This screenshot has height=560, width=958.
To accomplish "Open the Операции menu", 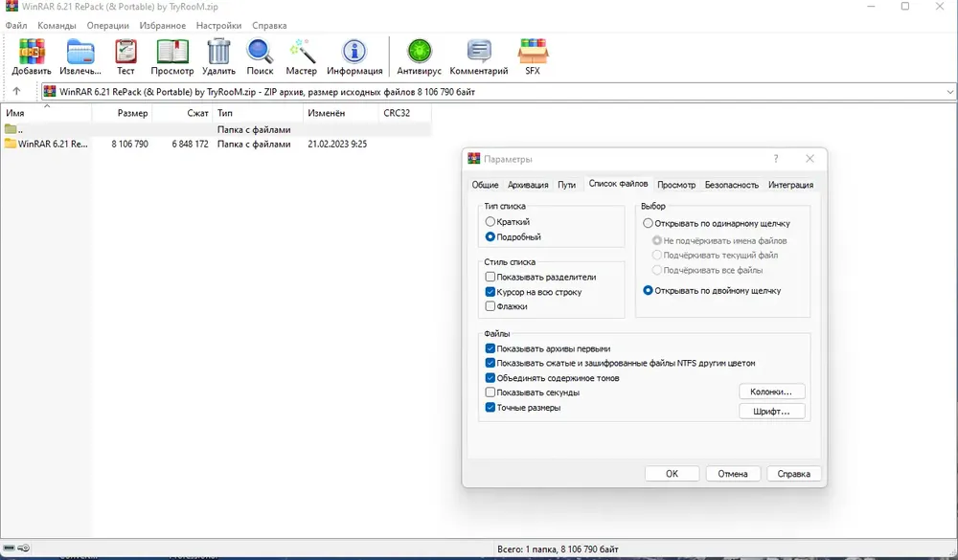I will (107, 26).
